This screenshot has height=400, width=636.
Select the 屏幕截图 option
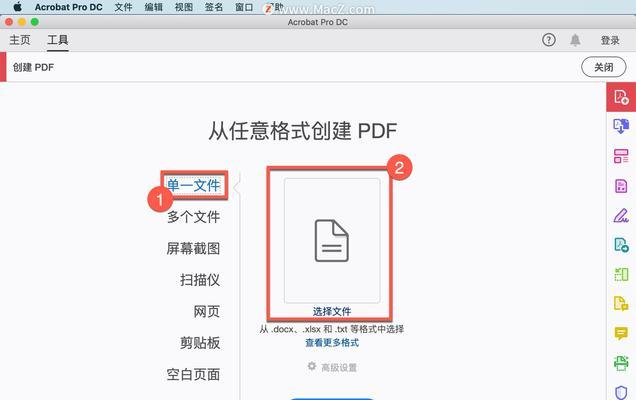pos(193,248)
